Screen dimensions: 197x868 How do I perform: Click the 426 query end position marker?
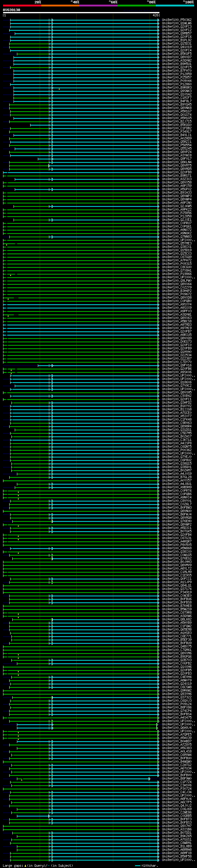[155, 15]
